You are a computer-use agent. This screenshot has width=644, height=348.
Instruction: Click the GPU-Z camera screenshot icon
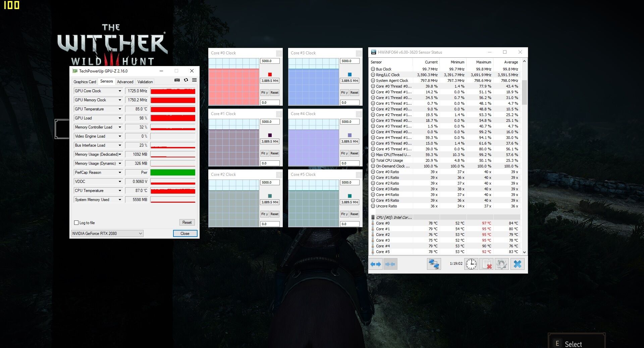[177, 80]
